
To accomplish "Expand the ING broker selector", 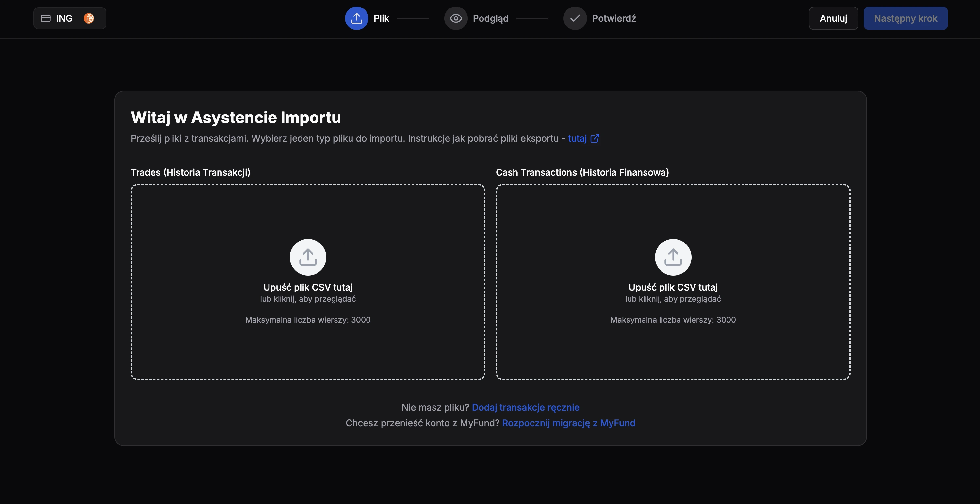I will [x=70, y=18].
